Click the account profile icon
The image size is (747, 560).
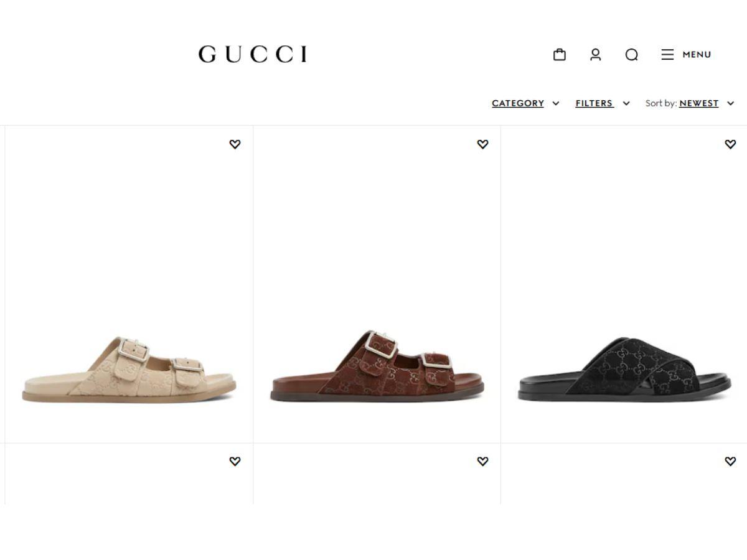coord(596,55)
